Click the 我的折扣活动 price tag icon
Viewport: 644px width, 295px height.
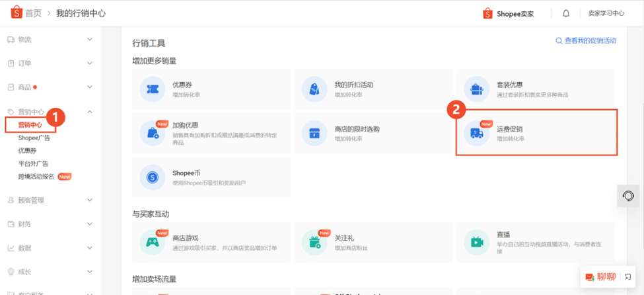[x=314, y=89]
